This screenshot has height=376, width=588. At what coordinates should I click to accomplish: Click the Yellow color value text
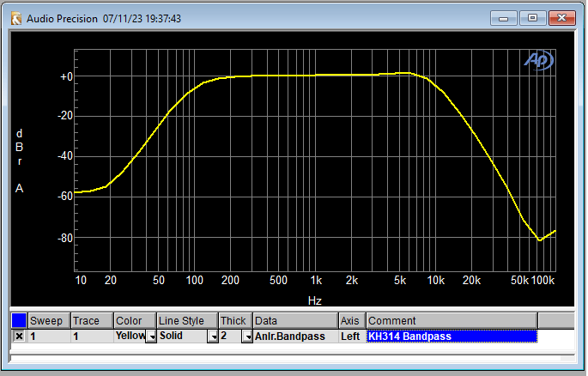(x=130, y=336)
